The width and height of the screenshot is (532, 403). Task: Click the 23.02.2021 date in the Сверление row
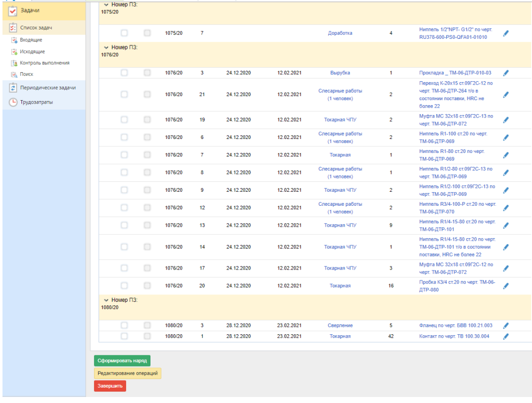pos(289,326)
